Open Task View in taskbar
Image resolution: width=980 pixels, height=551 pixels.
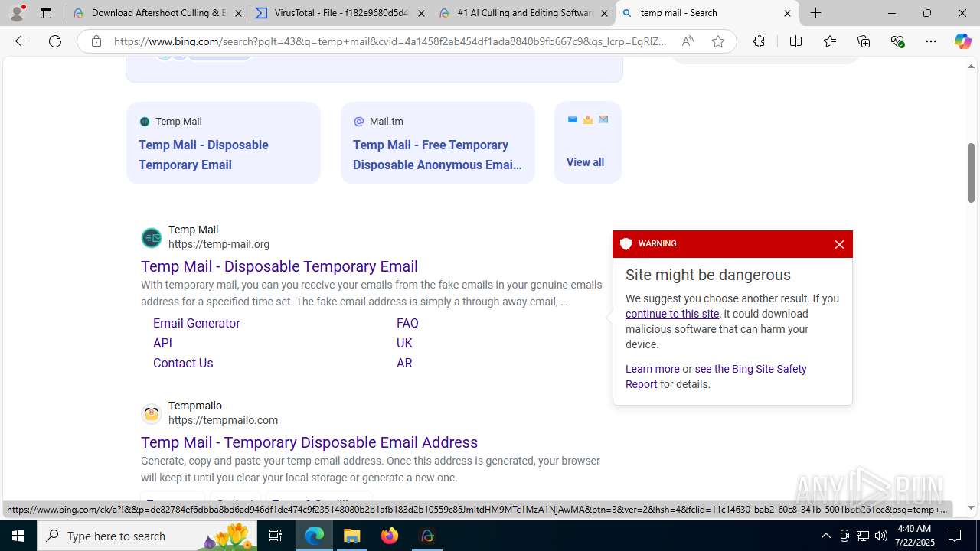click(276, 536)
